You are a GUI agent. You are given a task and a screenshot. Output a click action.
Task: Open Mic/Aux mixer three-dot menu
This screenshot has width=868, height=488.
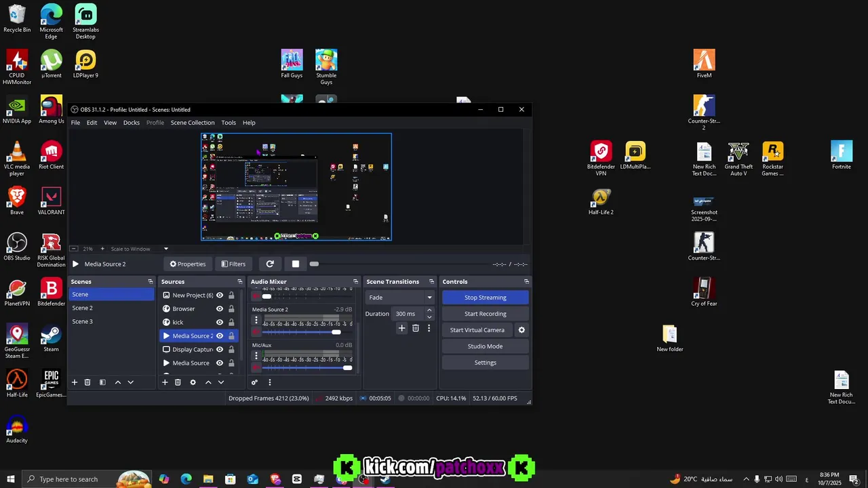256,355
